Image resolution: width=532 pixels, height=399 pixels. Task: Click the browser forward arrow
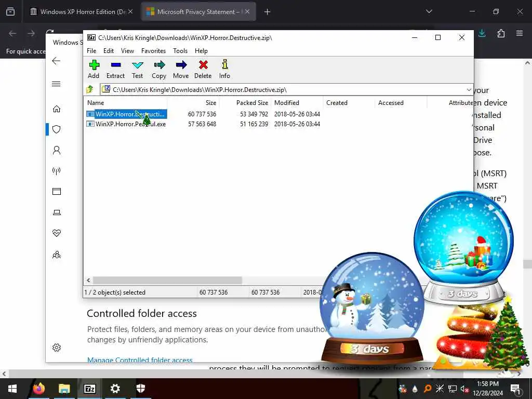click(31, 33)
